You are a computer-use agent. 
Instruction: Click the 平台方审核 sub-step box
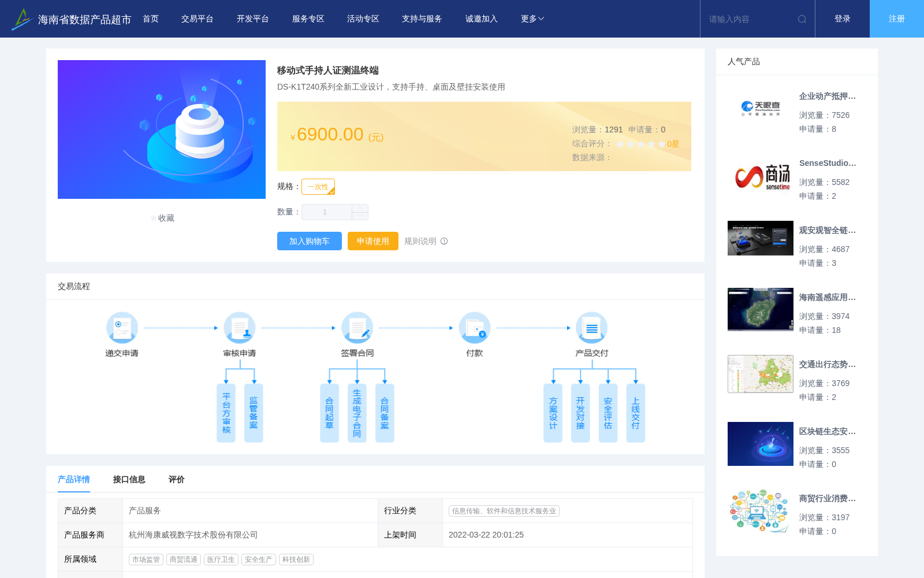point(226,413)
